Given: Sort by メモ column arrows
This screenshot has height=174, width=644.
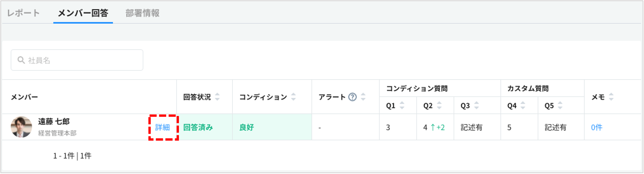Looking at the screenshot, I should tap(611, 97).
